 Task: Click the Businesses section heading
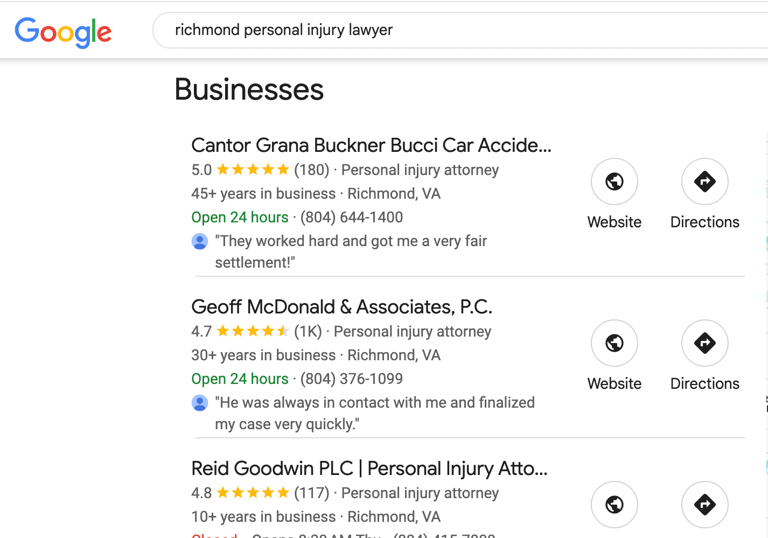click(249, 89)
